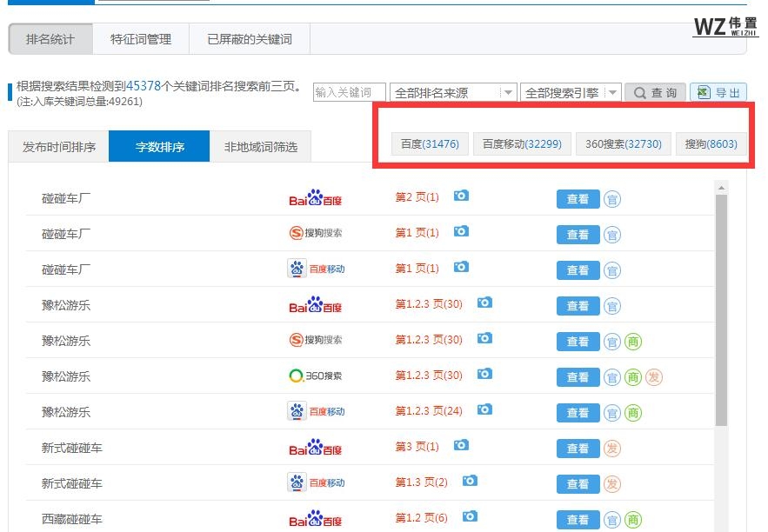The width and height of the screenshot is (768, 532).
Task: Click the 搜狗搜索 icon in the 碰碰车厂 row
Action: [314, 234]
